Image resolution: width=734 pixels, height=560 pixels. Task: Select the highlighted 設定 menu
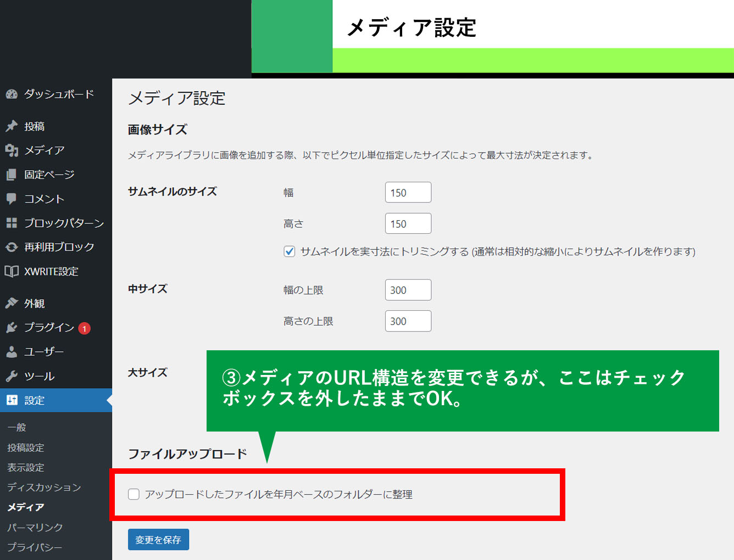click(x=56, y=400)
